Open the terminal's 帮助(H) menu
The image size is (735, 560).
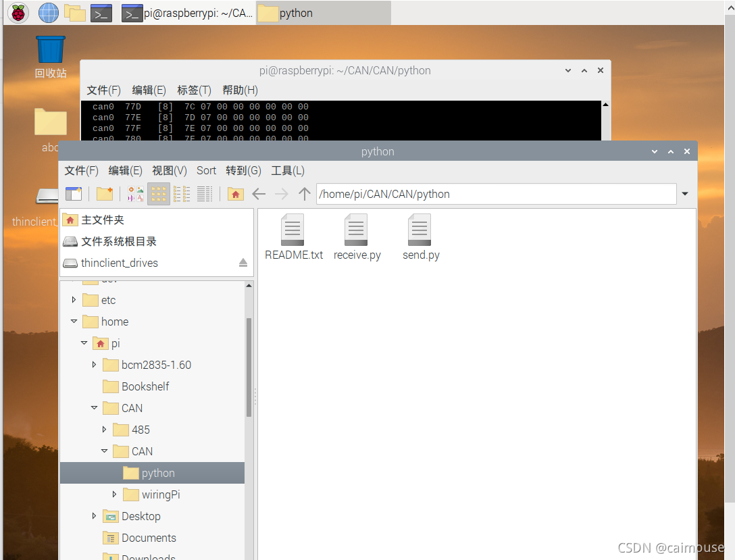tap(240, 91)
